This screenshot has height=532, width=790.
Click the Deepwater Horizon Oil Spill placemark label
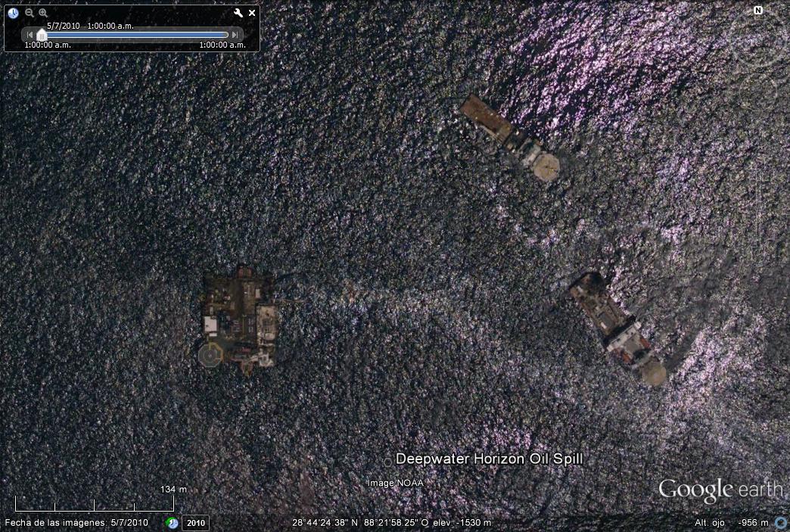[x=489, y=459]
